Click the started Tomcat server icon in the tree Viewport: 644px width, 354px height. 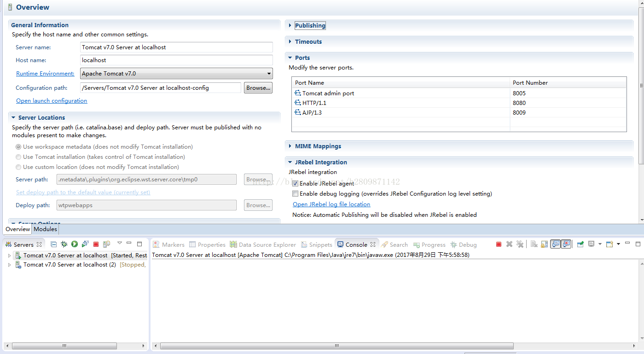(x=18, y=255)
